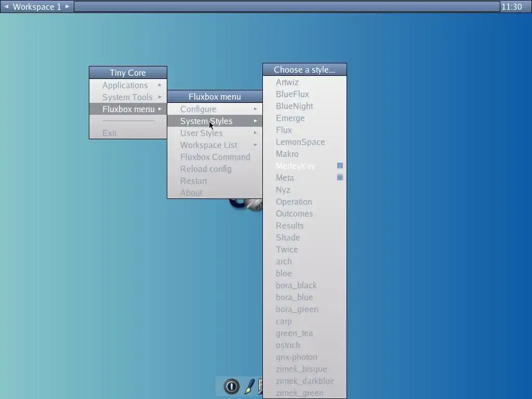Go to next workspace with right arrow
The height and width of the screenshot is (399, 532).
[x=67, y=6]
